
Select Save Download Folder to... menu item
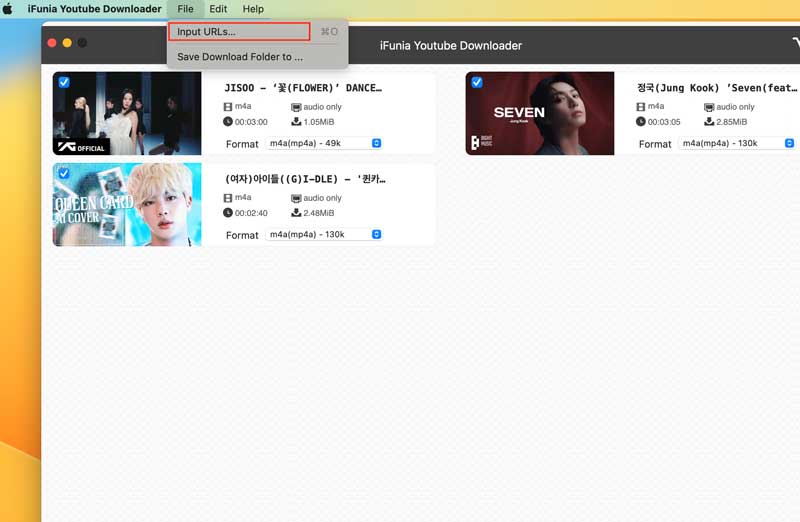(239, 57)
